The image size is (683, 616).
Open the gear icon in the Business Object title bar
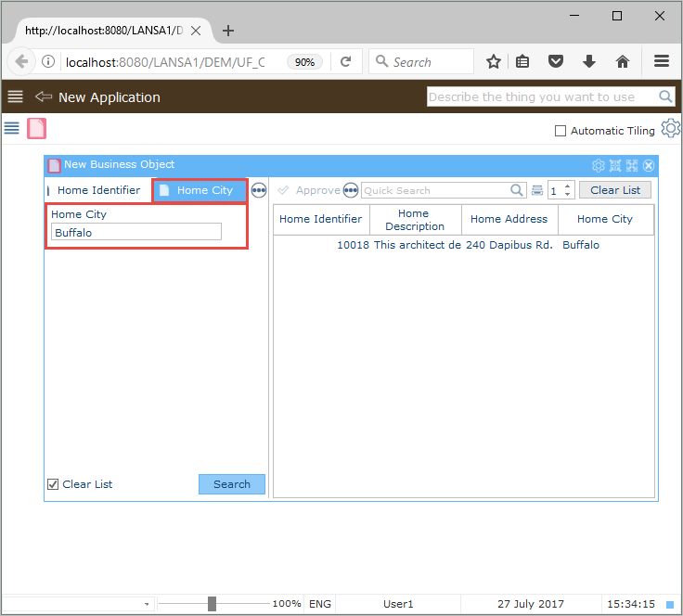598,165
